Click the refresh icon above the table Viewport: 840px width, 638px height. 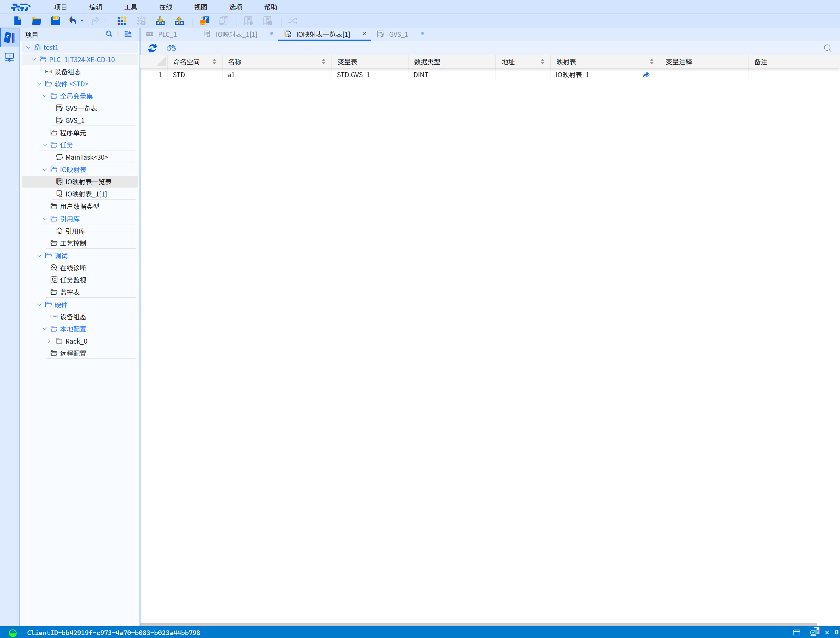[x=152, y=48]
